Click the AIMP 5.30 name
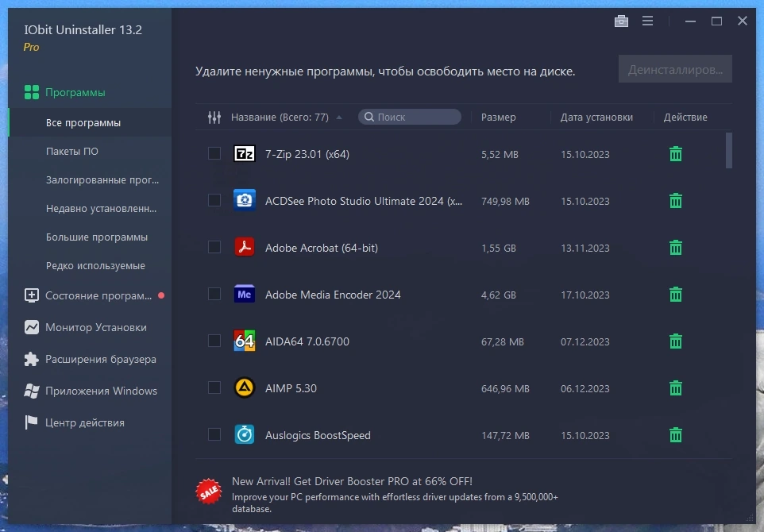 click(291, 388)
